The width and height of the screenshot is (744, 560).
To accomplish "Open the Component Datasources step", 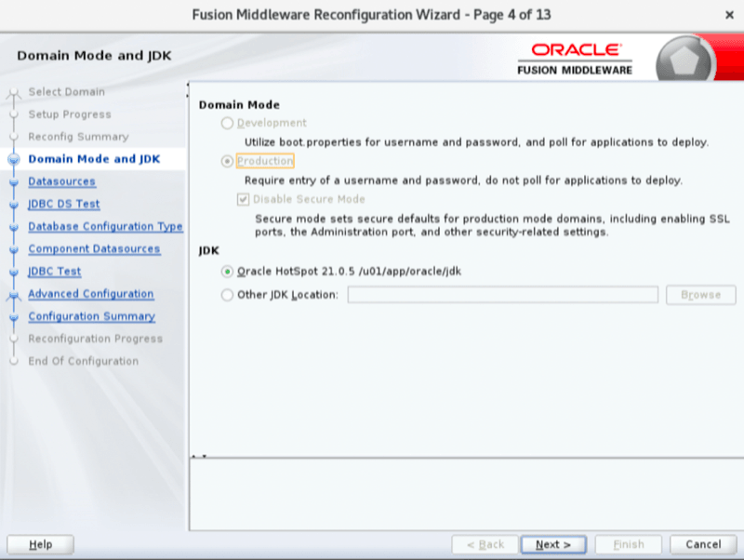I will 94,248.
